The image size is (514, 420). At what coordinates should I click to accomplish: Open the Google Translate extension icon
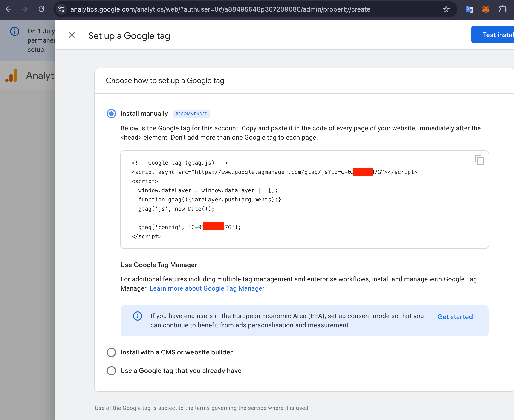[x=469, y=9]
